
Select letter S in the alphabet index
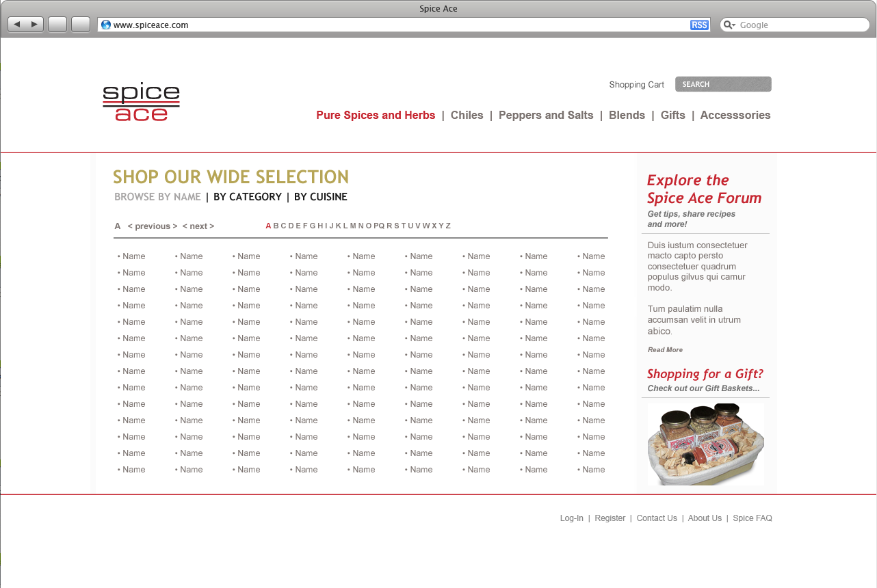397,226
